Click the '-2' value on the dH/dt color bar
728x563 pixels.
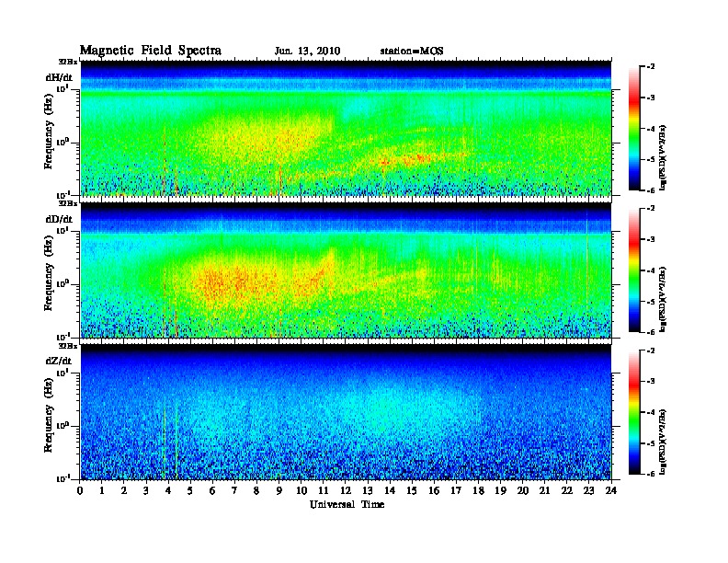coord(651,67)
